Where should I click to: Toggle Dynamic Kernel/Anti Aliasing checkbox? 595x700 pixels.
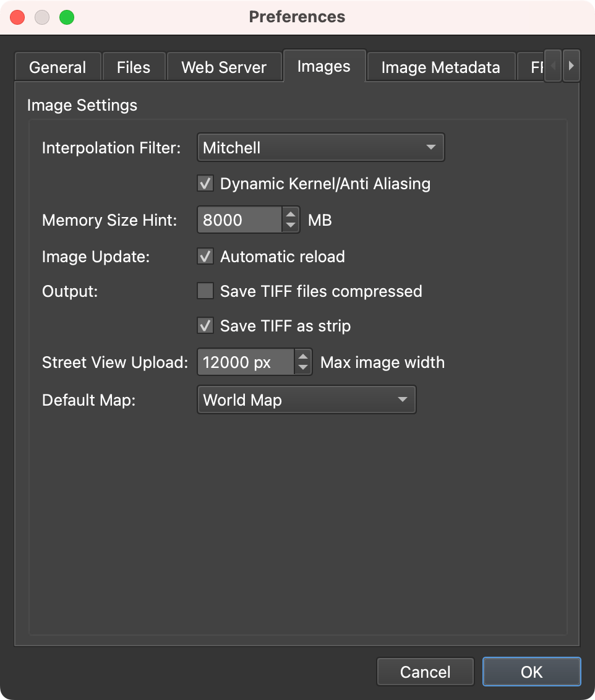coord(205,184)
